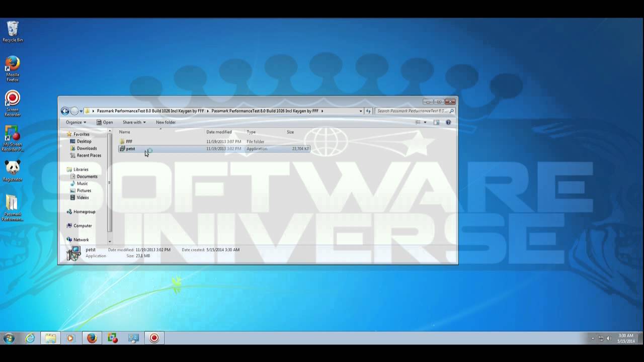Image resolution: width=644 pixels, height=362 pixels.
Task: Sort files by the Name column
Action: coord(124,132)
